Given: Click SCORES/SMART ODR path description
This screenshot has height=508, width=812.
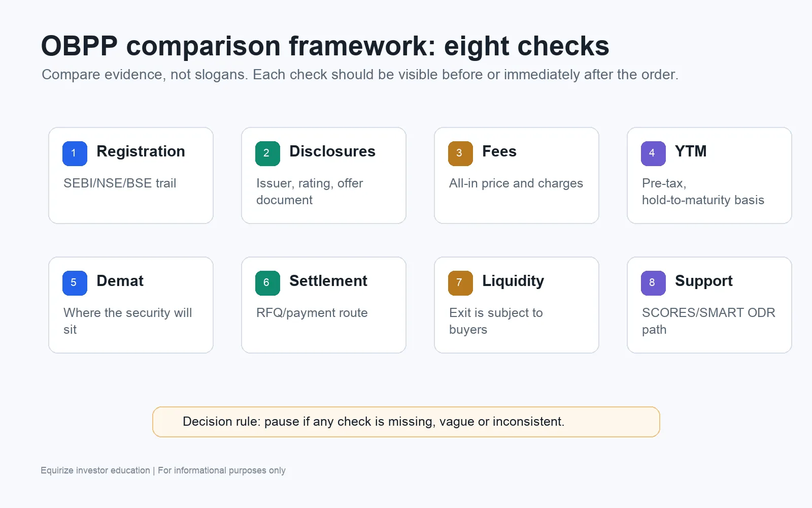Looking at the screenshot, I should click(x=708, y=321).
